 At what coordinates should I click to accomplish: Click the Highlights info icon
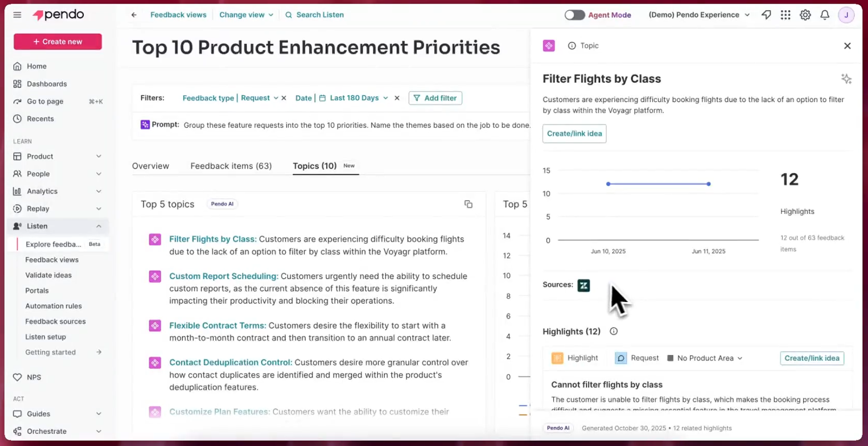pyautogui.click(x=613, y=331)
